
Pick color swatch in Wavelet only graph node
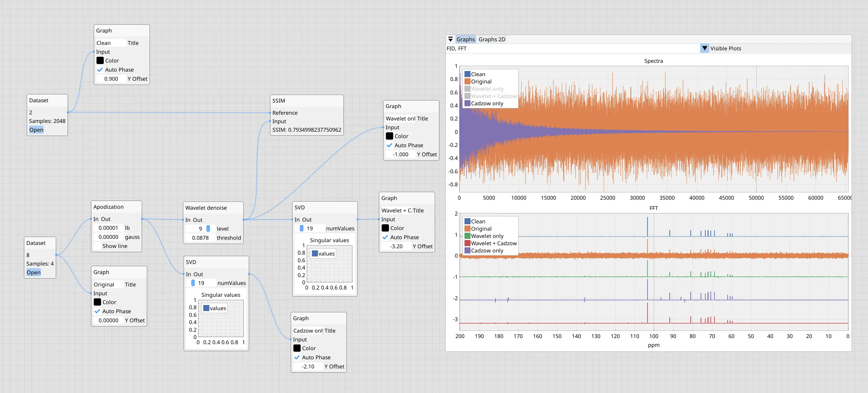pyautogui.click(x=390, y=136)
